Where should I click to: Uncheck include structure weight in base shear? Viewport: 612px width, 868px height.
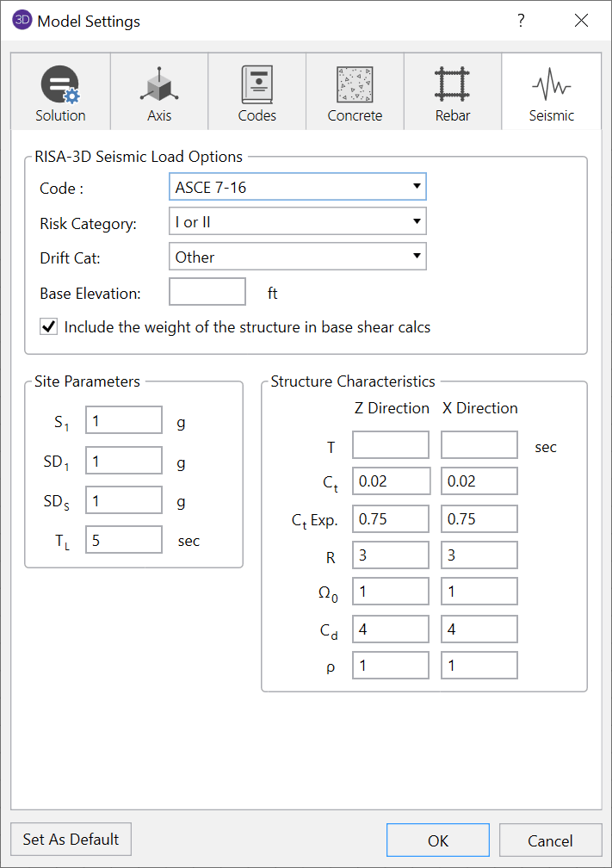click(49, 325)
